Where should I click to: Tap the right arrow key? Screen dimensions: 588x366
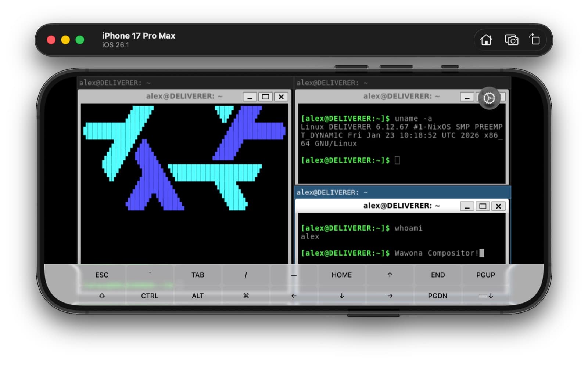point(390,296)
